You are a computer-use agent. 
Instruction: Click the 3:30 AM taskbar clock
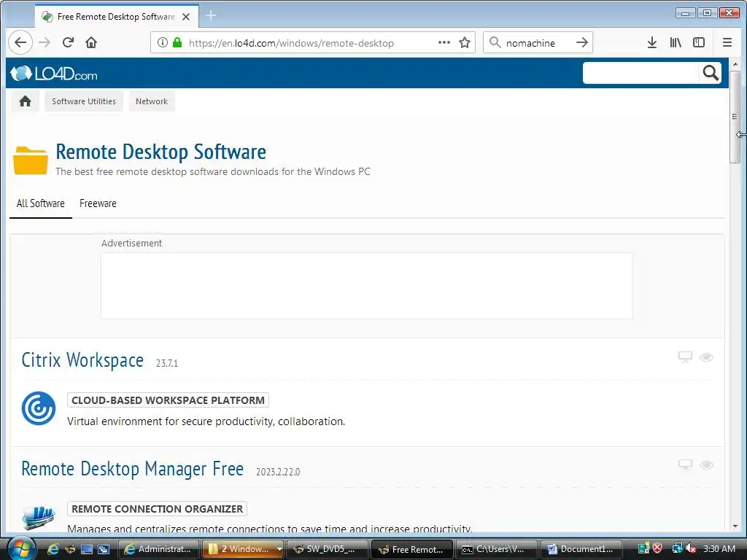[x=719, y=548]
